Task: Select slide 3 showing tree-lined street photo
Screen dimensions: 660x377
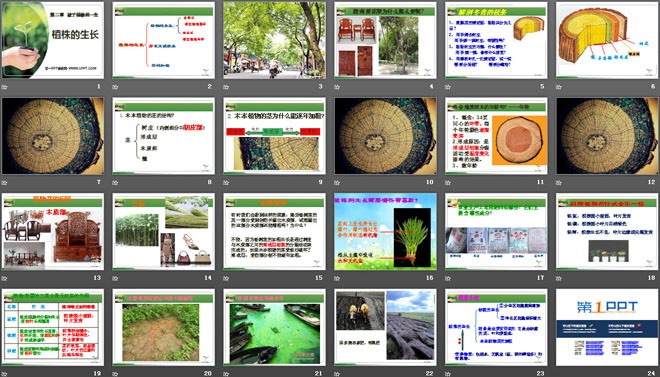Action: click(274, 40)
